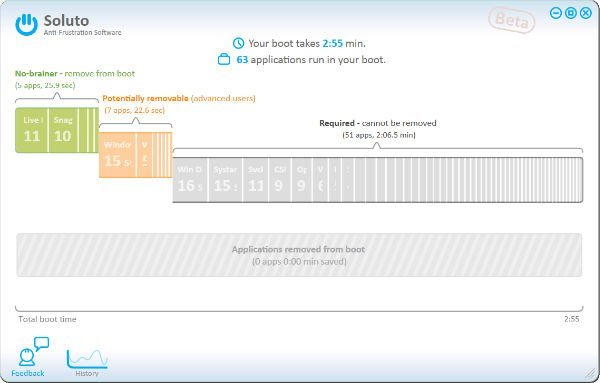Click the Total boot time bar

pyautogui.click(x=299, y=308)
